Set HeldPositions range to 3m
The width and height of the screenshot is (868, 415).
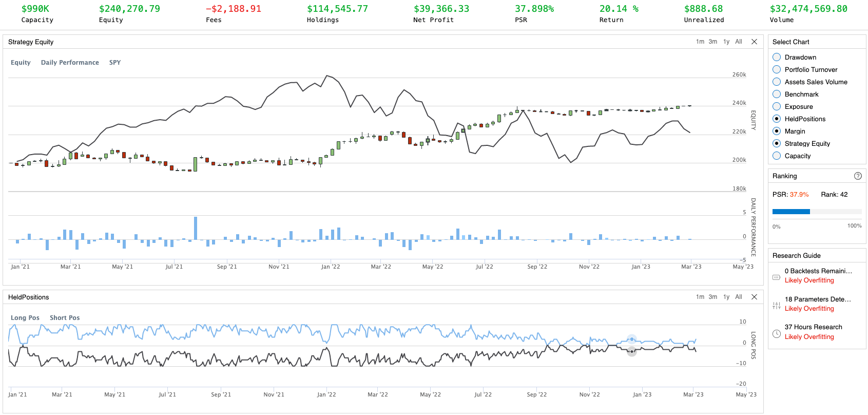pos(713,297)
